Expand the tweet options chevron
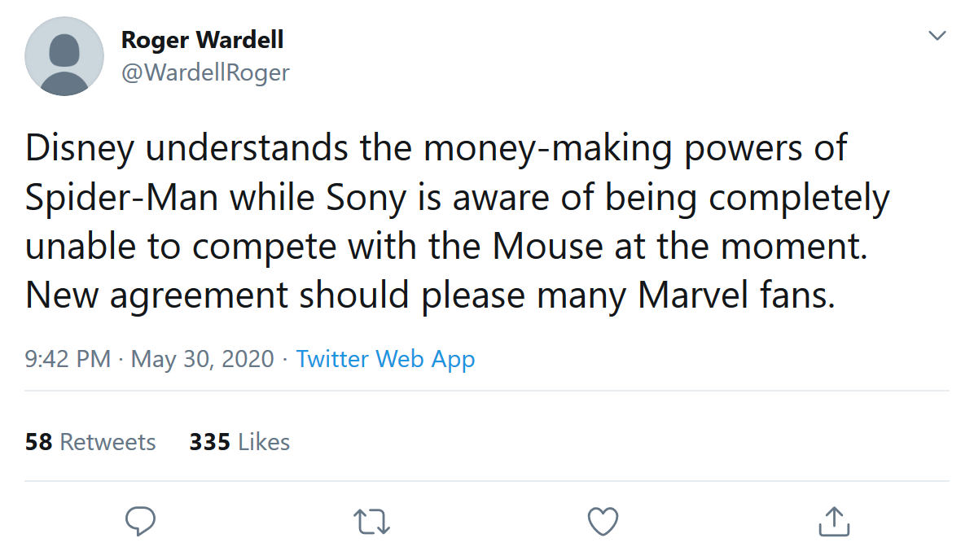 937,36
